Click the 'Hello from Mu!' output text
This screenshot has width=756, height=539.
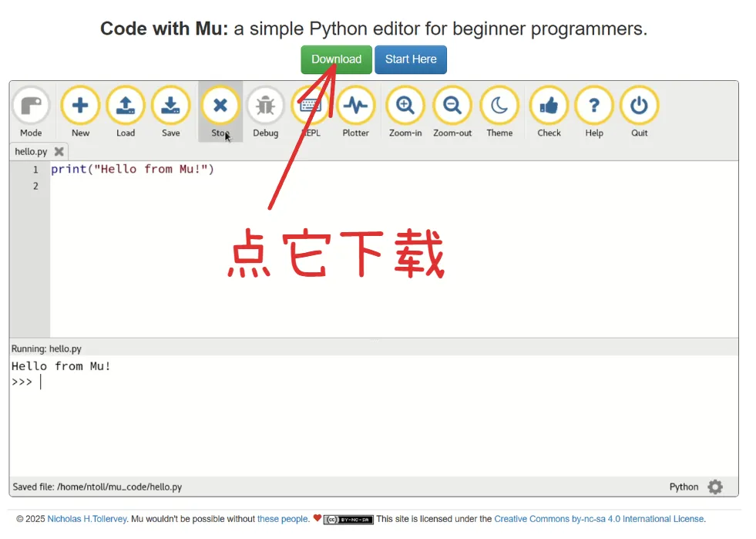pyautogui.click(x=61, y=366)
